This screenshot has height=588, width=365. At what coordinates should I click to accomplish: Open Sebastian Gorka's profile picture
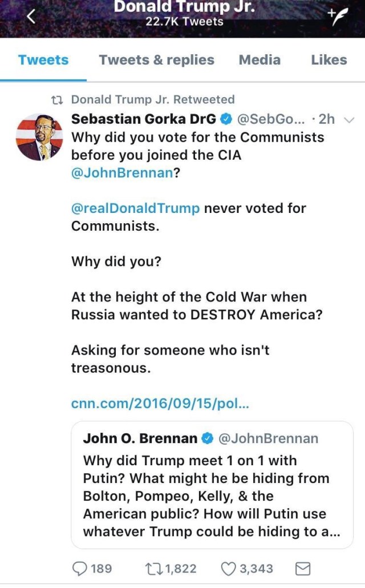(39, 138)
